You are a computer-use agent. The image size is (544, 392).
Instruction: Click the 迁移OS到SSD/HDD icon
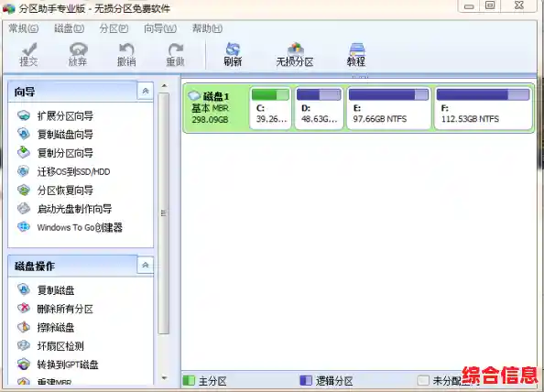click(x=24, y=171)
